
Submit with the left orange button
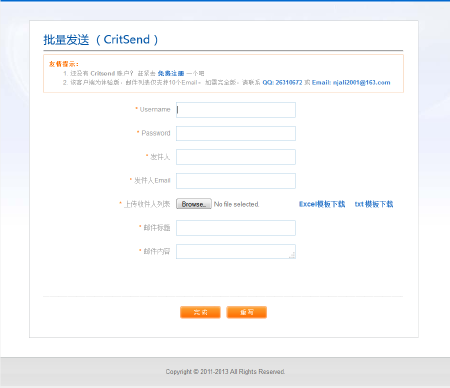tap(200, 312)
